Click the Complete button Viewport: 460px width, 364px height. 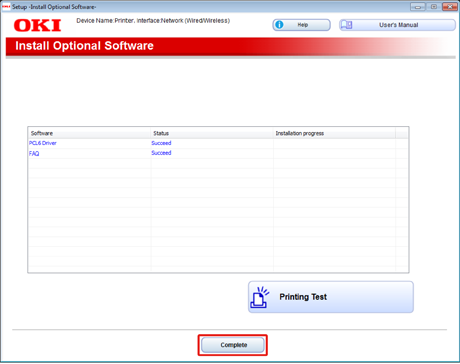233,345
